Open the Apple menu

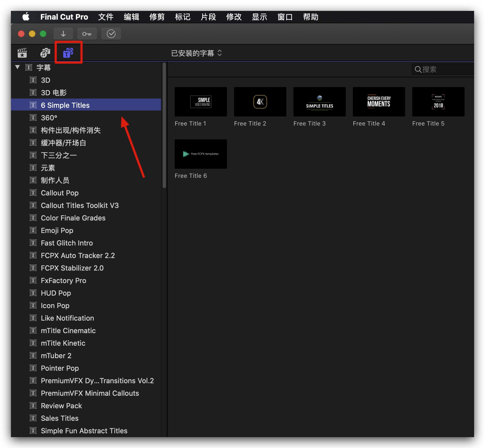coord(26,17)
